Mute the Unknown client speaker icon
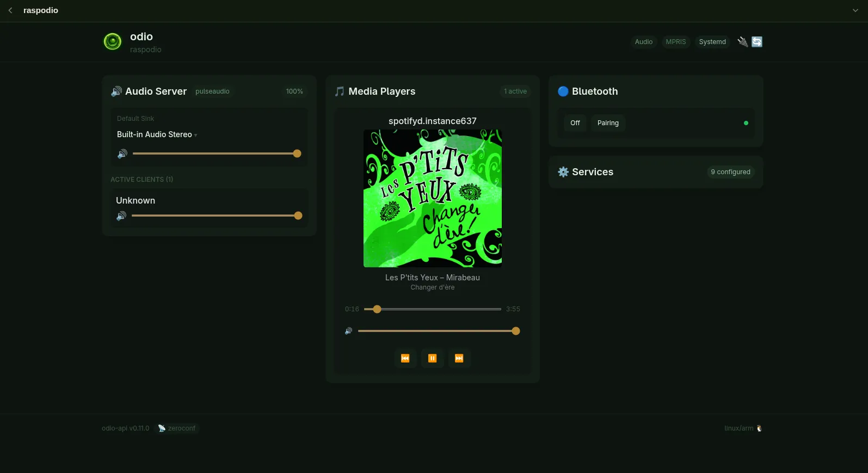The image size is (868, 473). click(x=121, y=216)
